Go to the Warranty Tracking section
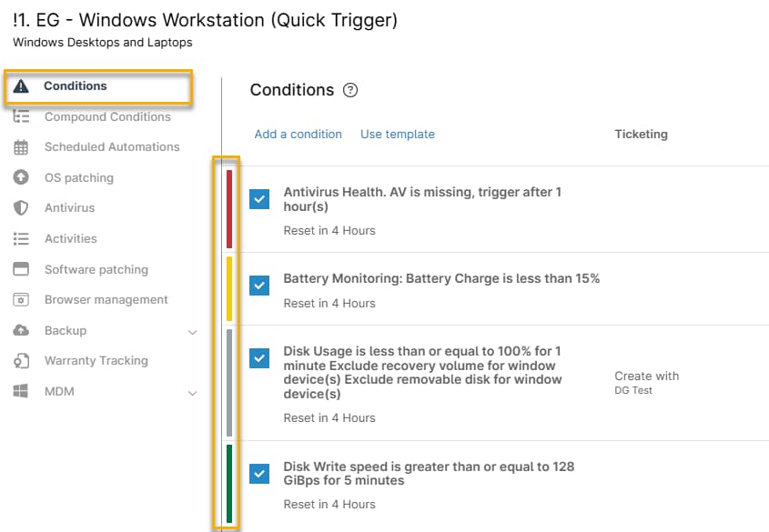This screenshot has width=769, height=532. coord(96,361)
